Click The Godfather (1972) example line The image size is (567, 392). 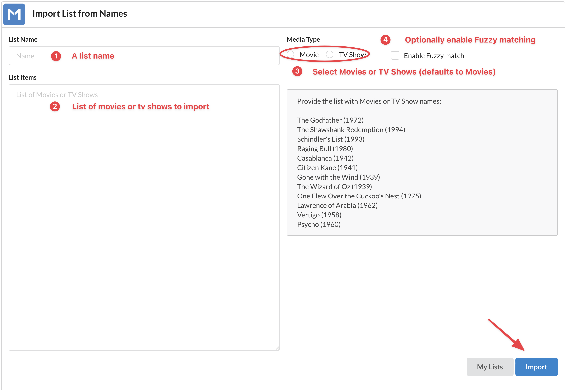click(330, 120)
